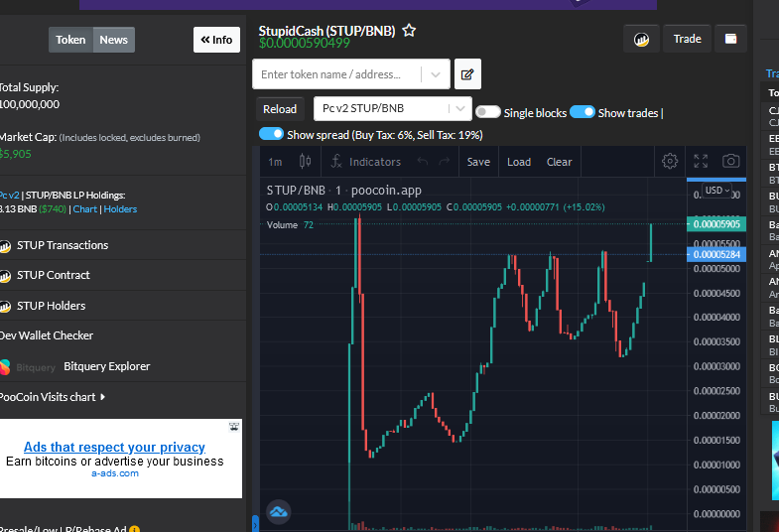Screen dimensions: 779x532
Task: Click the a-ads.com link
Action: (115, 473)
